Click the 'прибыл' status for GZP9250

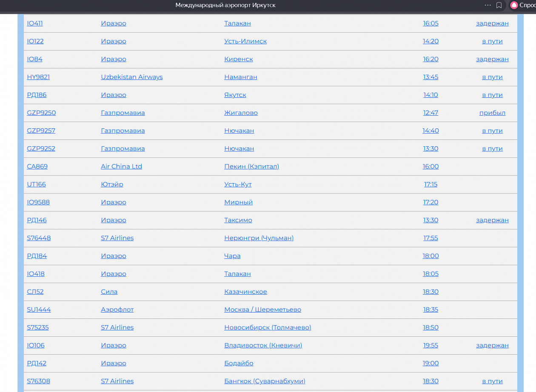pyautogui.click(x=492, y=113)
